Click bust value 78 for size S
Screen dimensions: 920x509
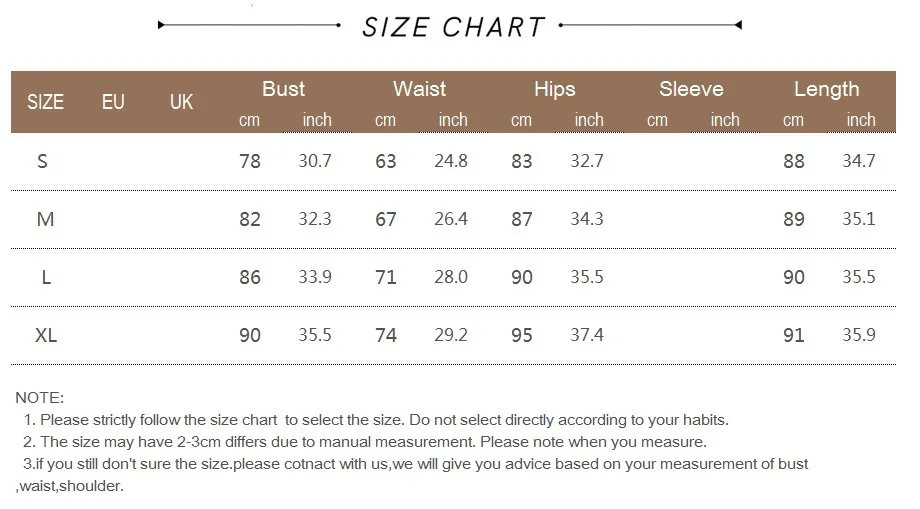click(x=250, y=161)
